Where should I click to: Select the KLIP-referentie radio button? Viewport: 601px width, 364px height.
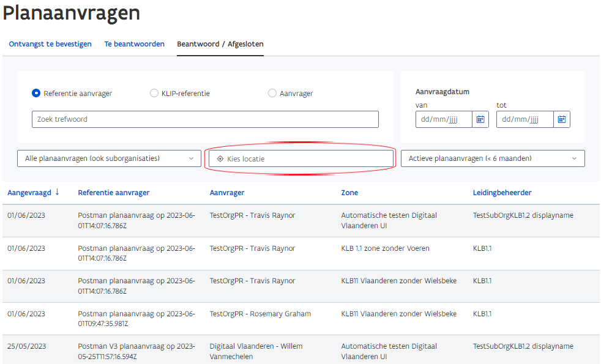point(154,93)
